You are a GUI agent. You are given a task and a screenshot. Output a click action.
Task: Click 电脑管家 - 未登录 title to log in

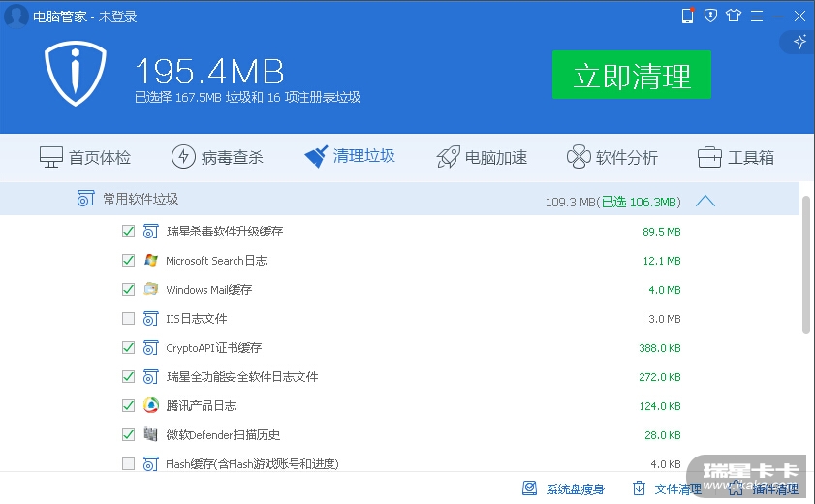[84, 16]
